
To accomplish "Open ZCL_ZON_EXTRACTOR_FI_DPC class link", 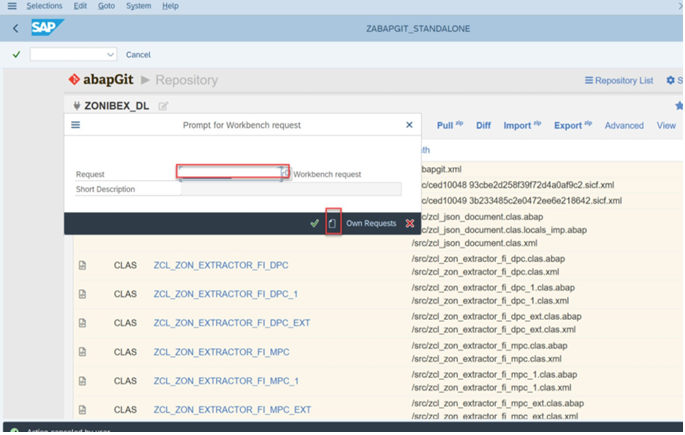I will click(221, 265).
